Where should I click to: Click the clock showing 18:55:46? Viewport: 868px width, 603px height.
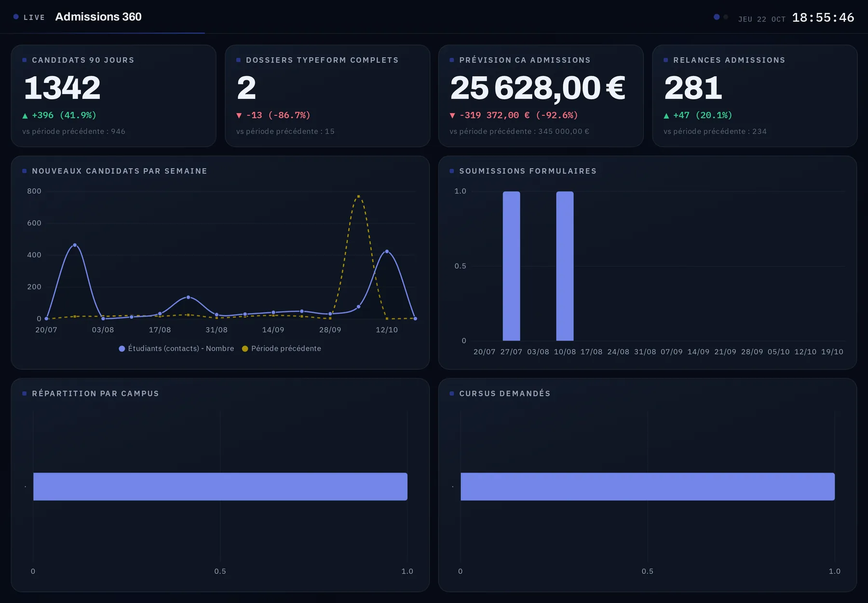[x=823, y=18]
